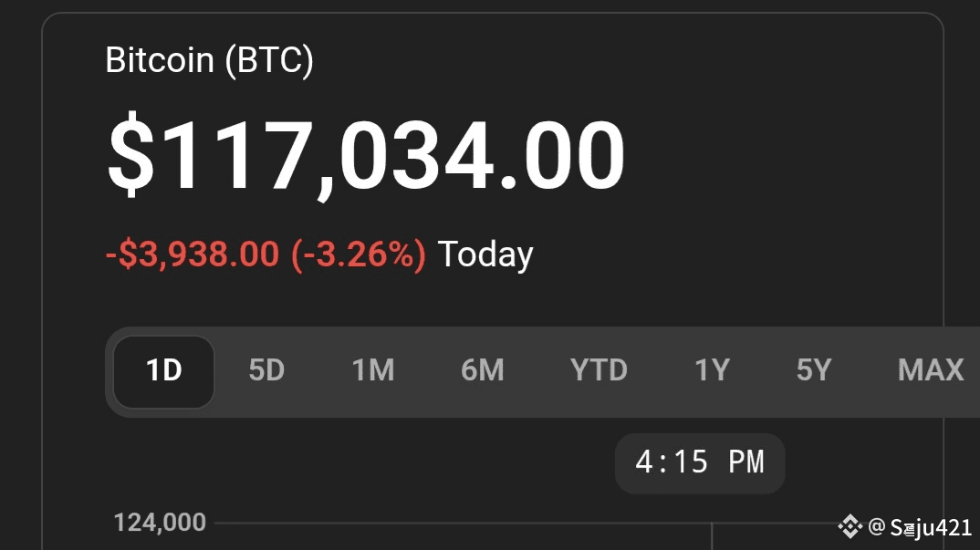Click the 4:15 PM time tooltip
The height and width of the screenshot is (550, 980).
[699, 462]
